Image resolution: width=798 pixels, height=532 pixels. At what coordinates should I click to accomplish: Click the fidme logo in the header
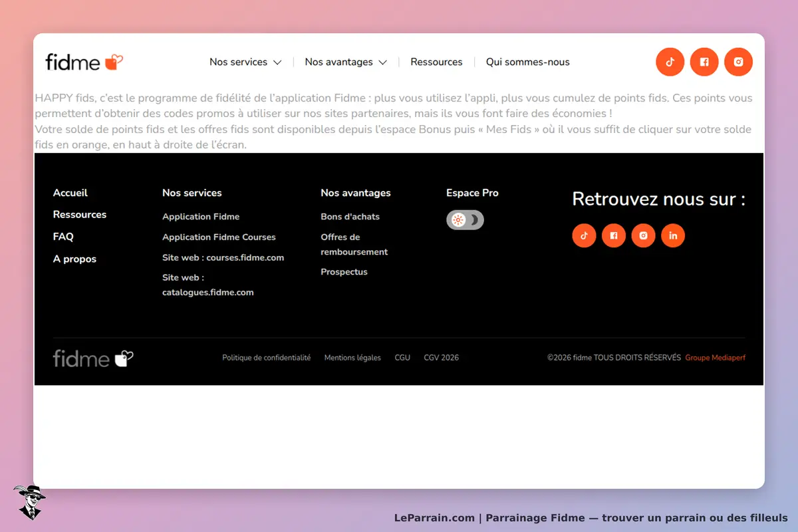(84, 62)
